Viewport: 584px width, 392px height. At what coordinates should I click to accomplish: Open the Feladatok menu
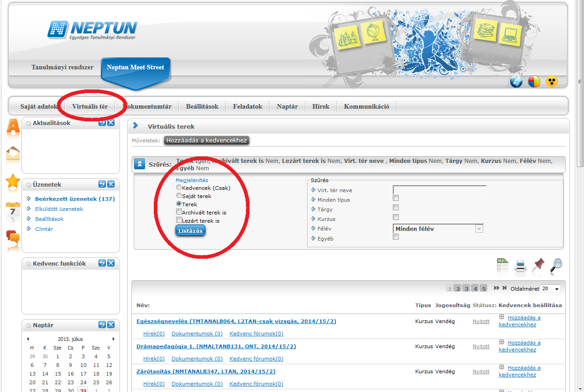247,106
